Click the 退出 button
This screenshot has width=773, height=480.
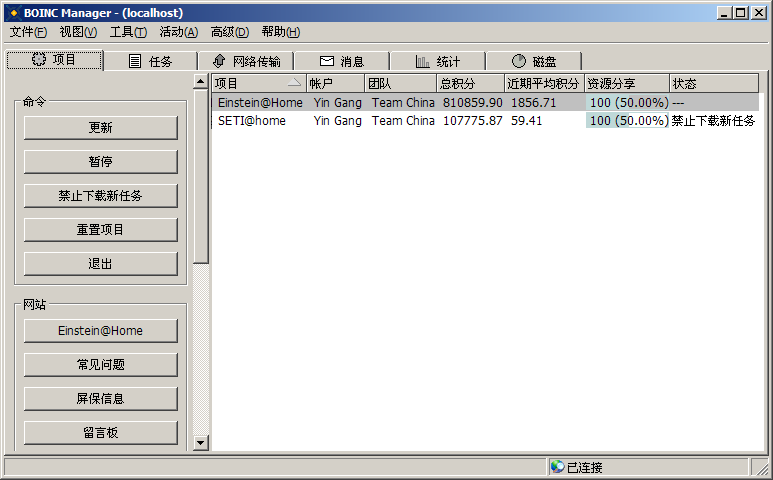coord(101,264)
